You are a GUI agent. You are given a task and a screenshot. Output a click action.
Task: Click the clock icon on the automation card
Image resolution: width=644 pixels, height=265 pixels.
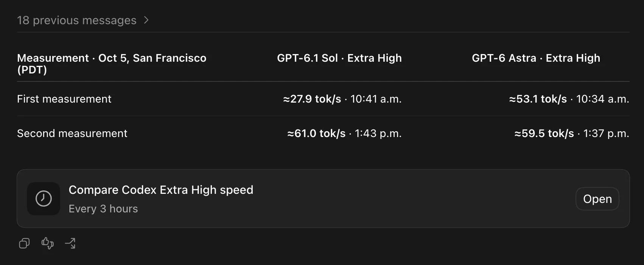point(44,199)
